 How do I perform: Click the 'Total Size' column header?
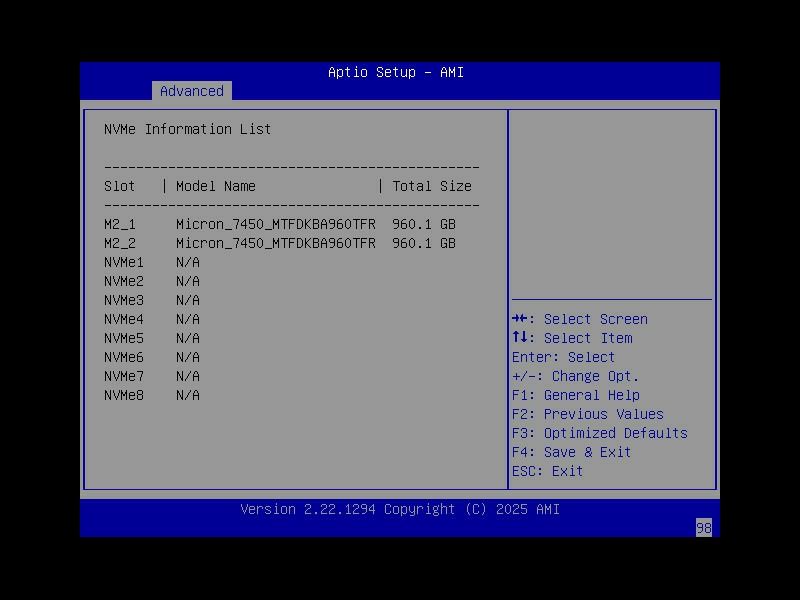432,186
